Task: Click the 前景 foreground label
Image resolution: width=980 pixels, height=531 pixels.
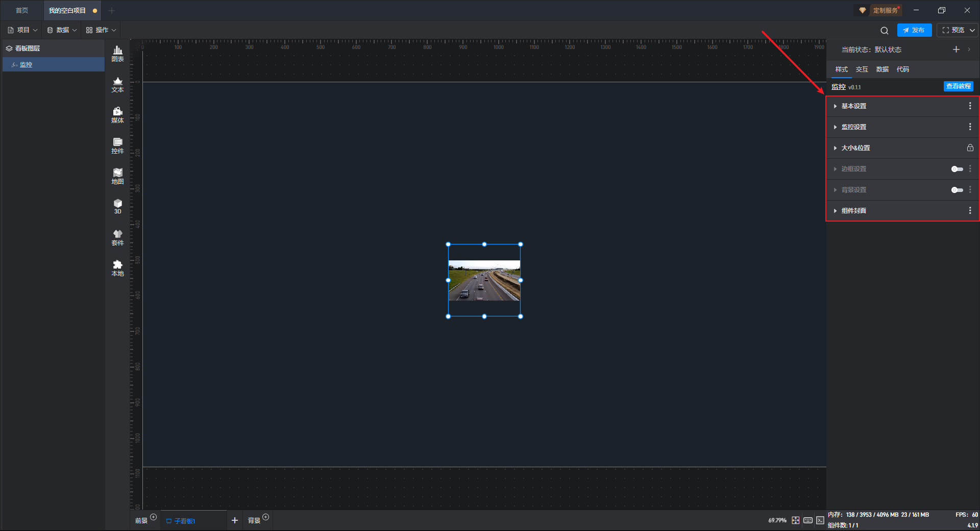Action: coord(141,521)
